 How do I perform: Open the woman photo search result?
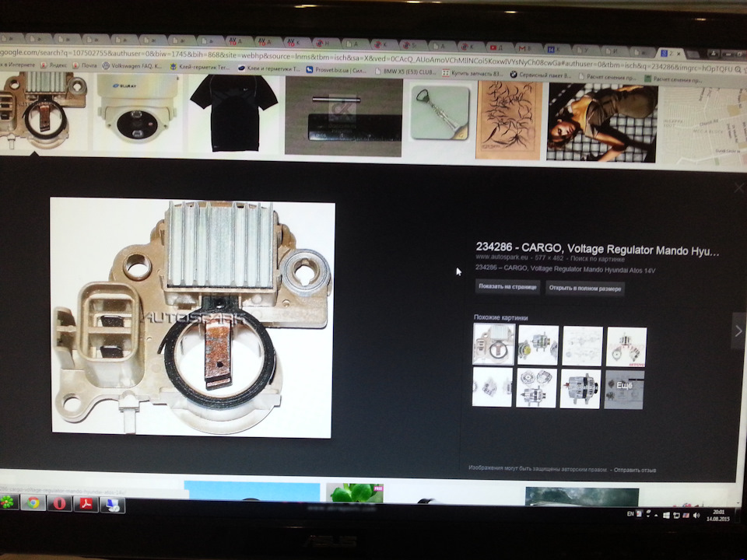click(x=602, y=123)
